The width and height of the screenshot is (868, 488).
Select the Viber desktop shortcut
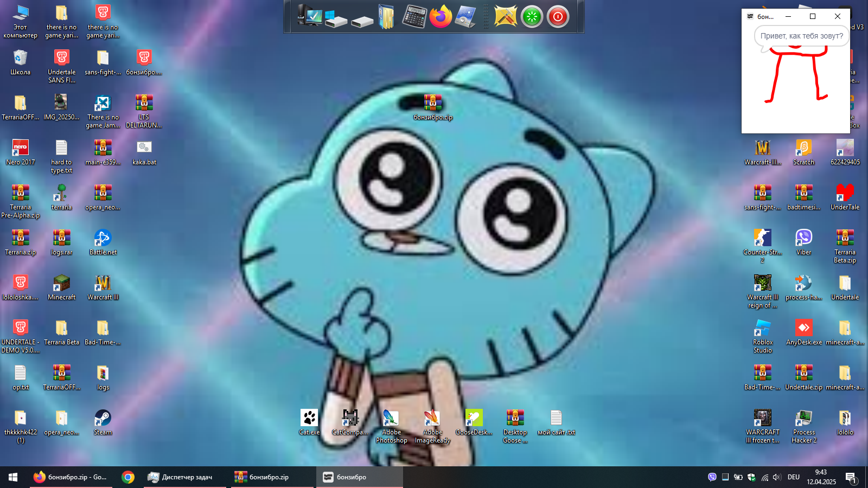click(803, 242)
